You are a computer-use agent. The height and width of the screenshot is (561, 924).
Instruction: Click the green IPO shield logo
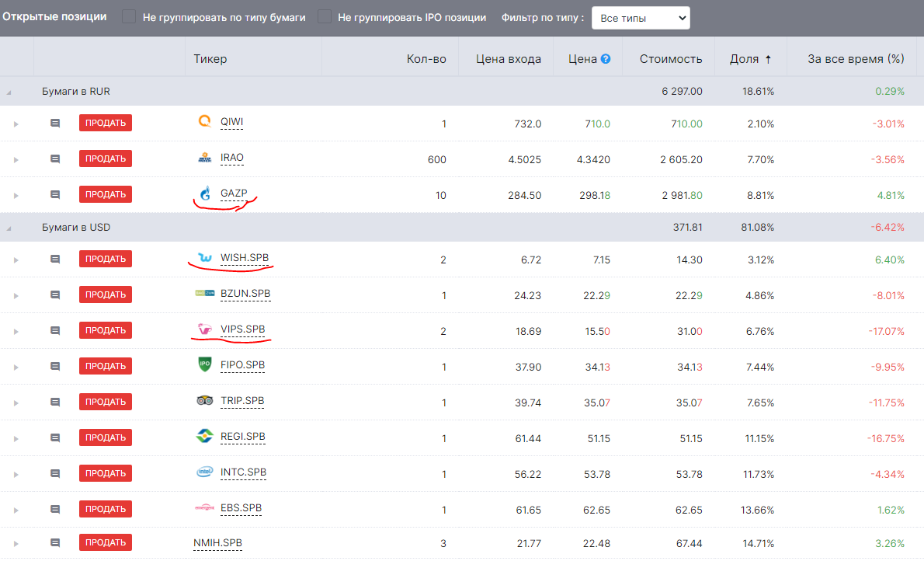[x=204, y=364]
